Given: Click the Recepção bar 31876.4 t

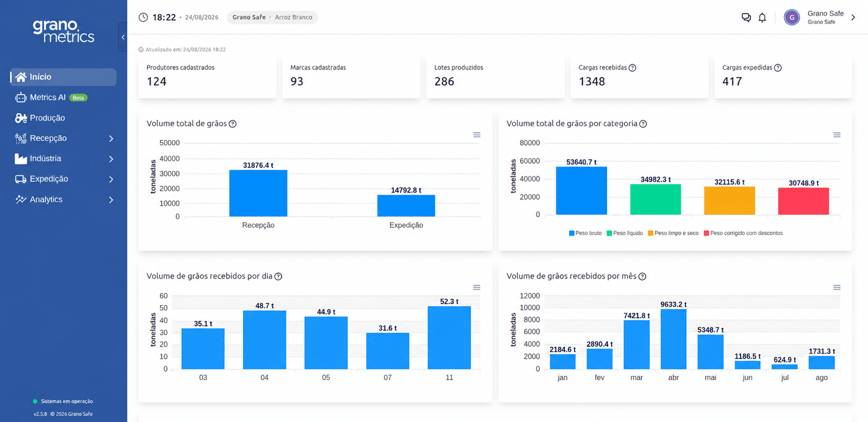Looking at the screenshot, I should pos(258,193).
